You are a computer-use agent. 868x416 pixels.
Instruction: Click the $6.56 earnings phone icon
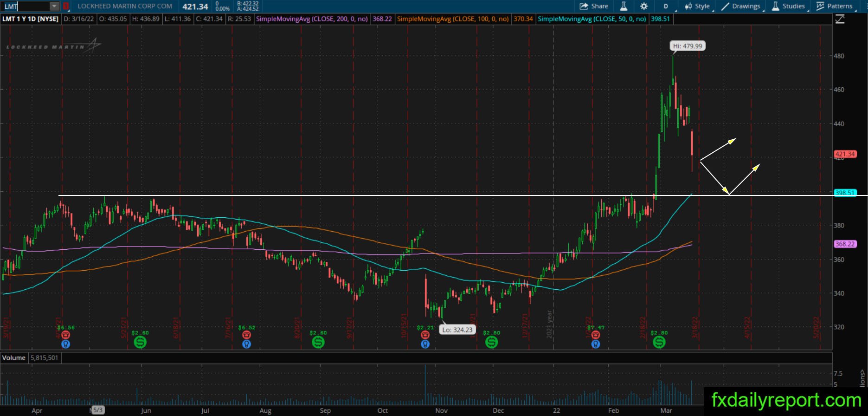coord(66,335)
